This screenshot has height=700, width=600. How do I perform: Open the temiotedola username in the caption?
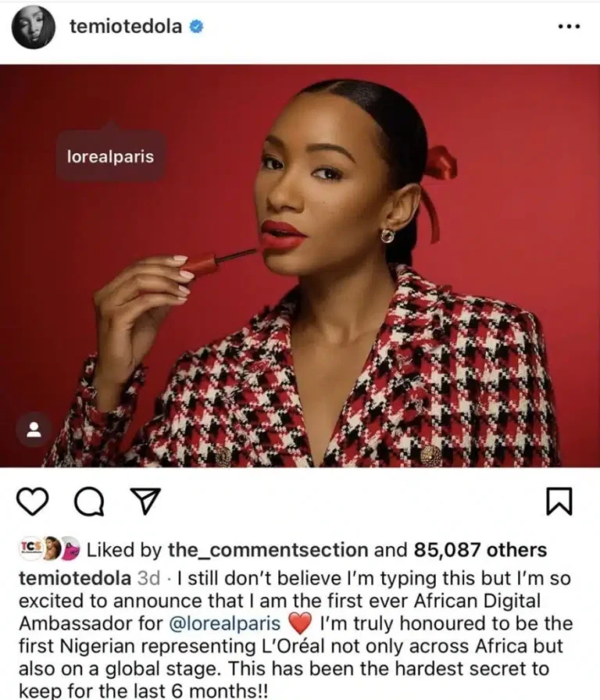[74, 578]
